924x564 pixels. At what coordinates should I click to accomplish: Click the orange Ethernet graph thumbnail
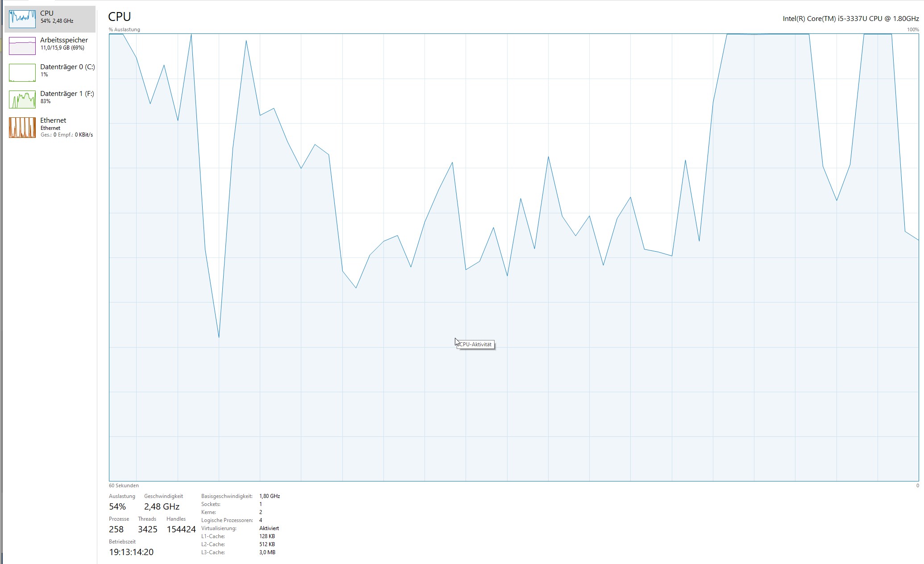tap(22, 127)
